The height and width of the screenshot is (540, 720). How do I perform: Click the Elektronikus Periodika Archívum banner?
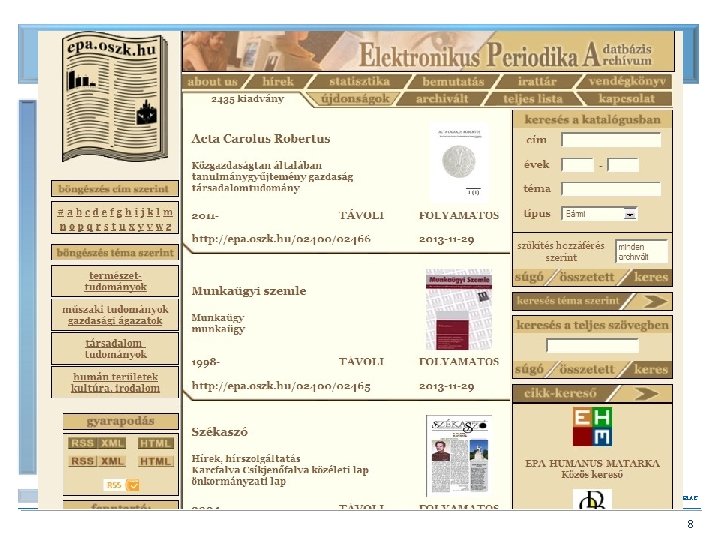[x=428, y=51]
